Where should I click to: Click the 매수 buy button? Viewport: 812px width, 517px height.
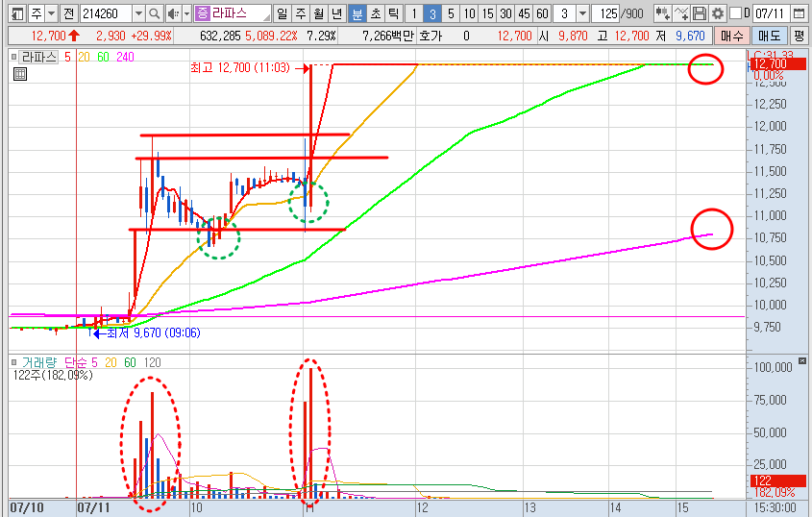point(731,36)
